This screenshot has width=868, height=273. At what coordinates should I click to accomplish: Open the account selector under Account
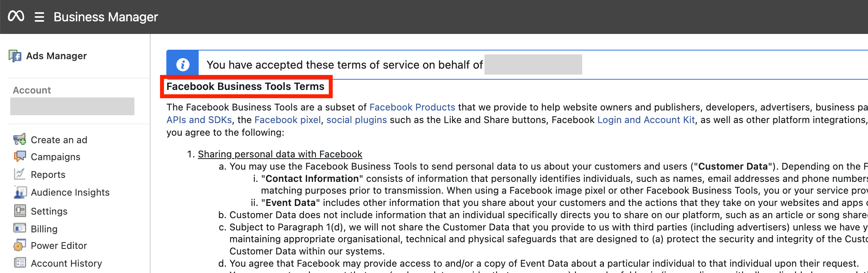click(72, 106)
